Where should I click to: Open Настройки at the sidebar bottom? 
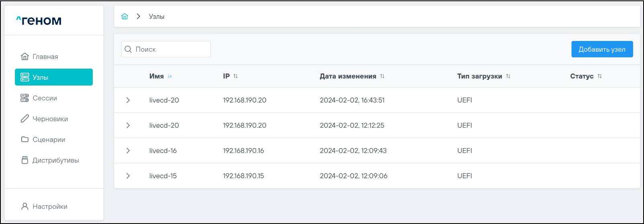[50, 206]
